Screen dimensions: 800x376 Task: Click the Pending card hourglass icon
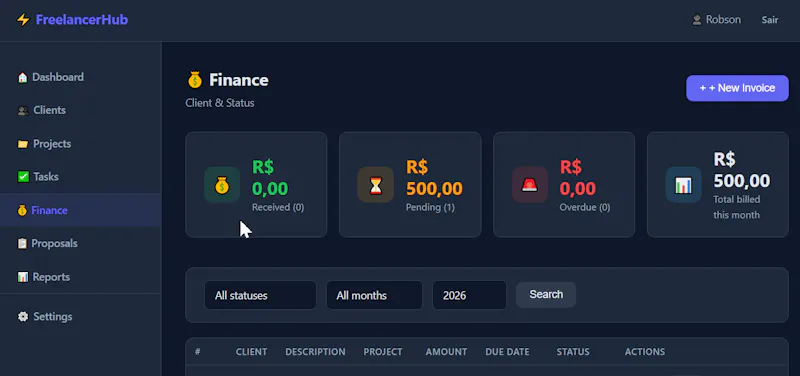pos(376,185)
